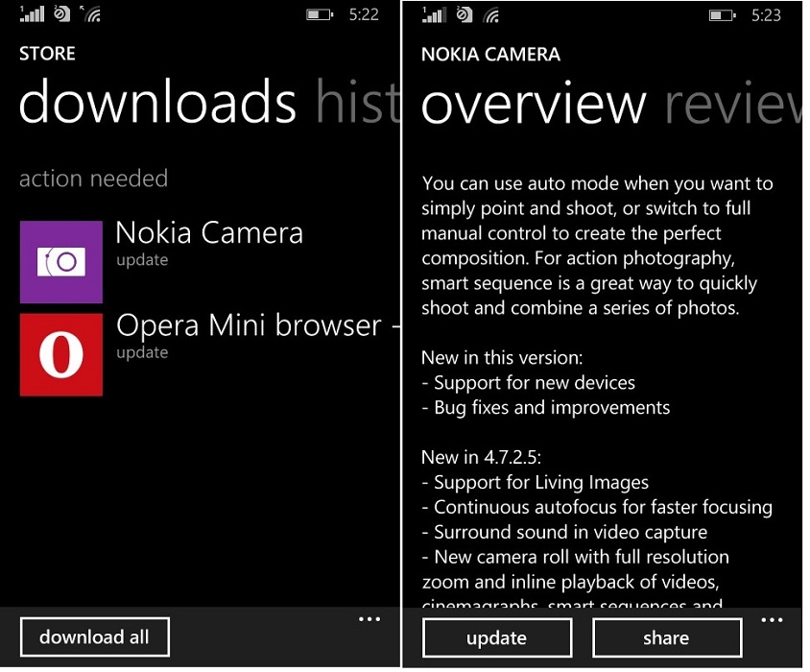The height and width of the screenshot is (672, 810).
Task: Tap the second SIM icon on right screen
Action: click(465, 14)
